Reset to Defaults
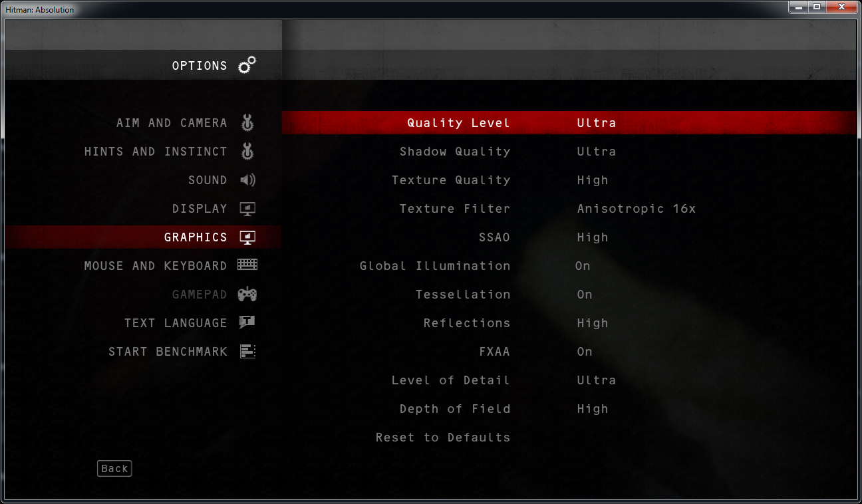 (x=443, y=438)
